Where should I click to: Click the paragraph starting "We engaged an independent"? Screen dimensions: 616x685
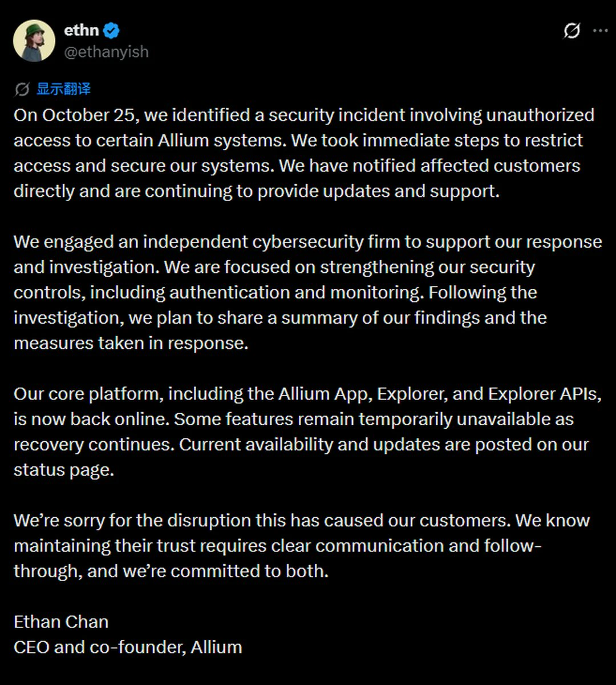[x=308, y=292]
